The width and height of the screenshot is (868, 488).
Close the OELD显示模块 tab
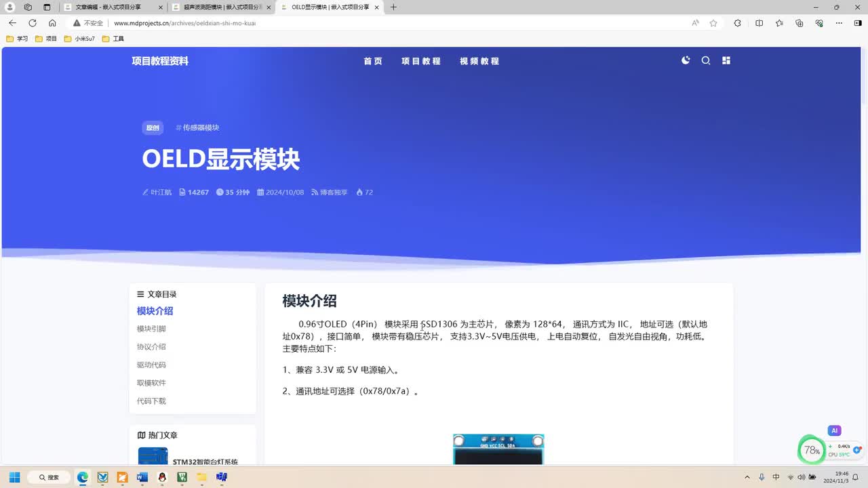pyautogui.click(x=377, y=7)
